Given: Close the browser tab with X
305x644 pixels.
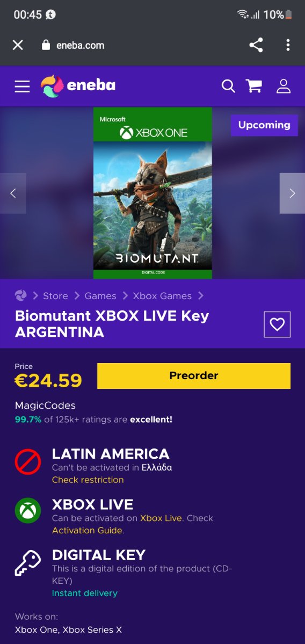Looking at the screenshot, I should [x=18, y=45].
